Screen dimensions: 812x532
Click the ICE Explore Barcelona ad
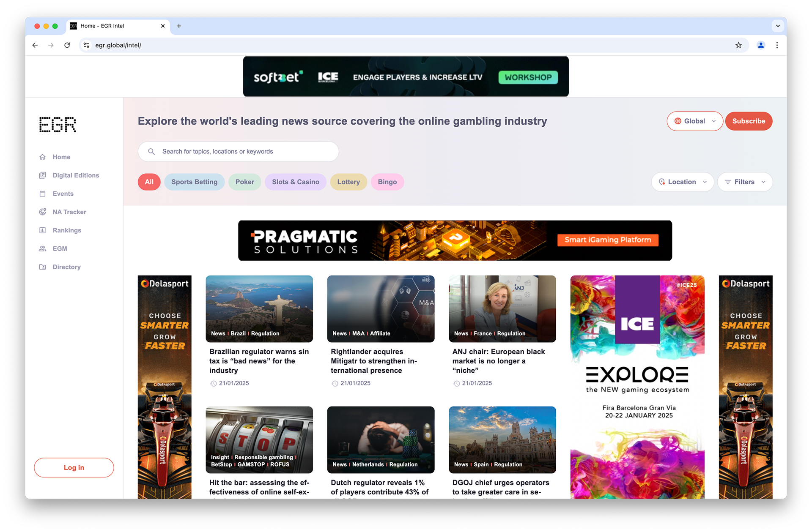click(637, 387)
